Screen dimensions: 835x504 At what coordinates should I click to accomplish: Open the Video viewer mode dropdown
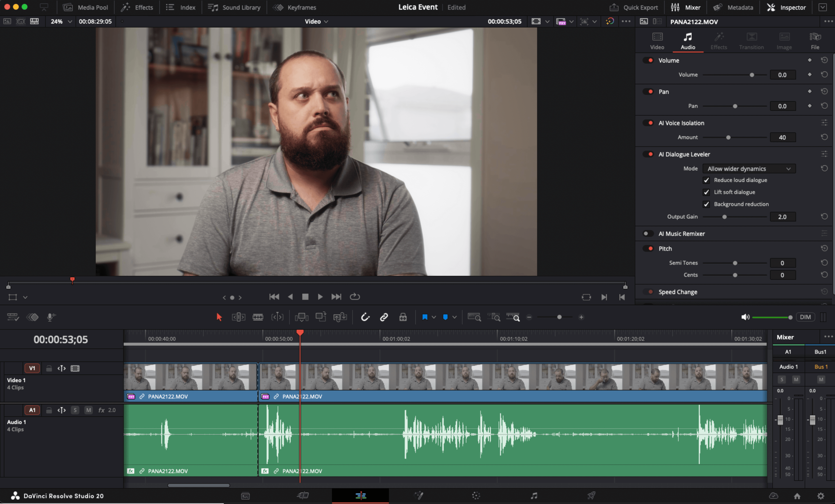tap(316, 21)
